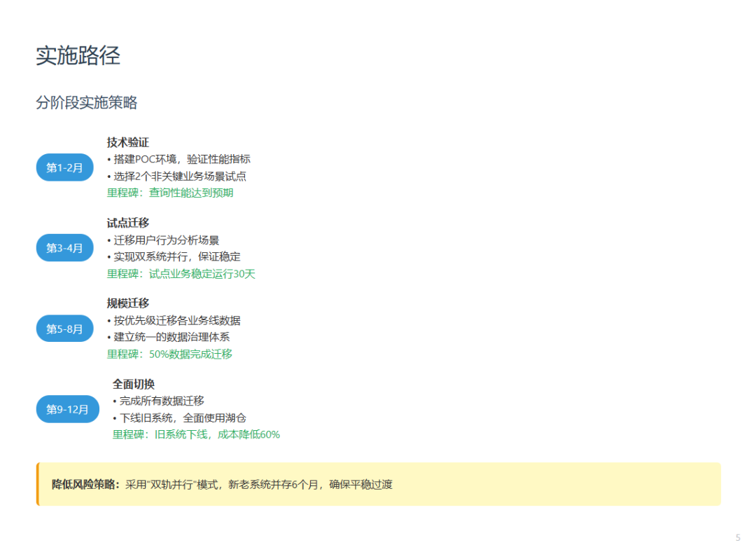The image size is (756, 552).
Task: Click bullet 下线旧系统，全面使用湖仓
Action: click(x=179, y=418)
